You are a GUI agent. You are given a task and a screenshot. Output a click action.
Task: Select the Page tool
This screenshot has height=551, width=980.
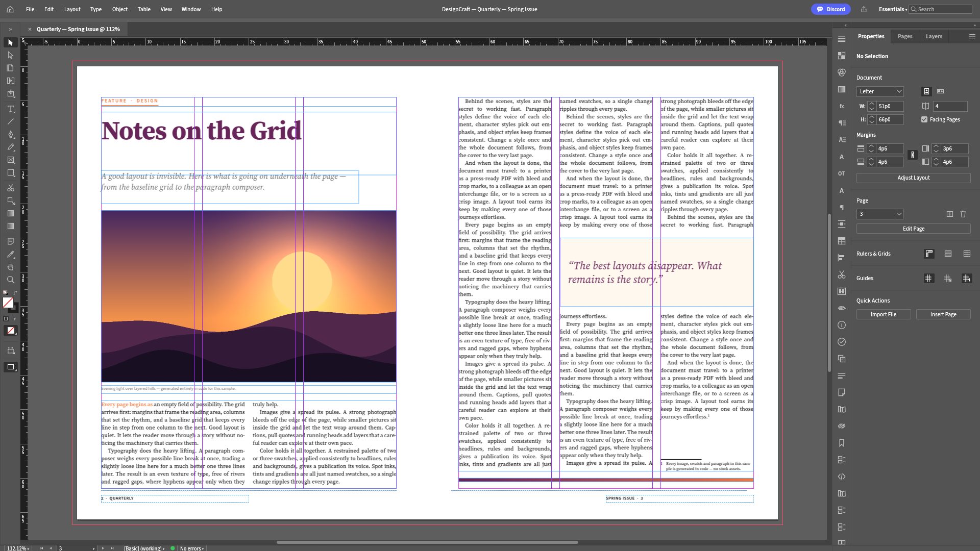tap(10, 68)
